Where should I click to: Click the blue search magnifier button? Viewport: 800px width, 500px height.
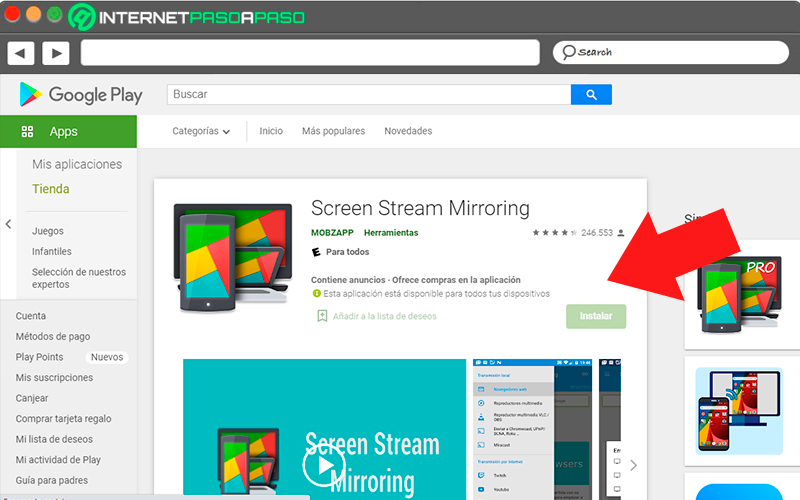(591, 94)
